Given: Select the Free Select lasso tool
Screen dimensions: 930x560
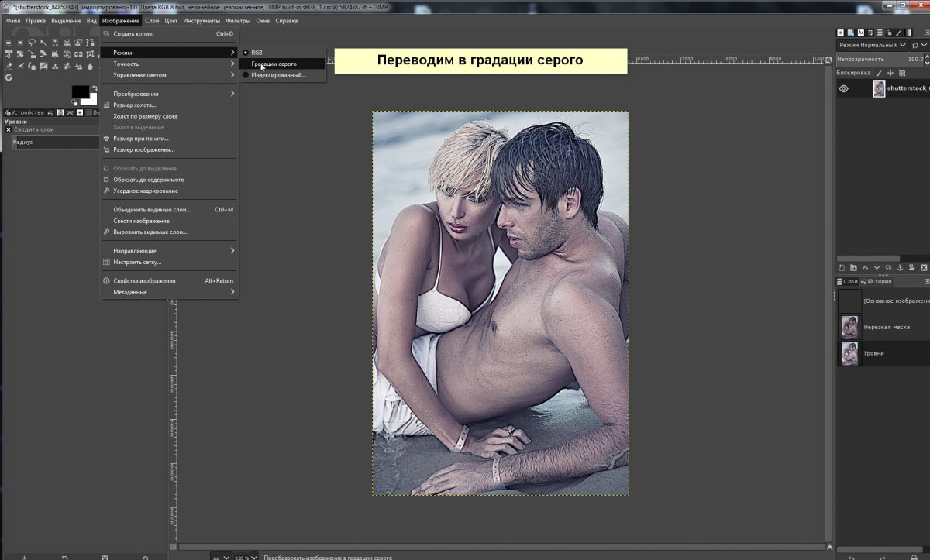Looking at the screenshot, I should (x=32, y=43).
